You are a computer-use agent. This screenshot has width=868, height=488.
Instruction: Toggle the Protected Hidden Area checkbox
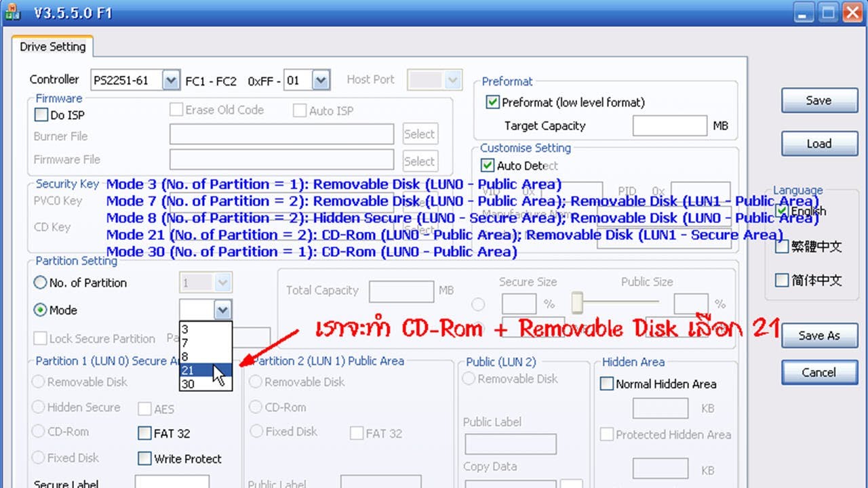point(607,434)
